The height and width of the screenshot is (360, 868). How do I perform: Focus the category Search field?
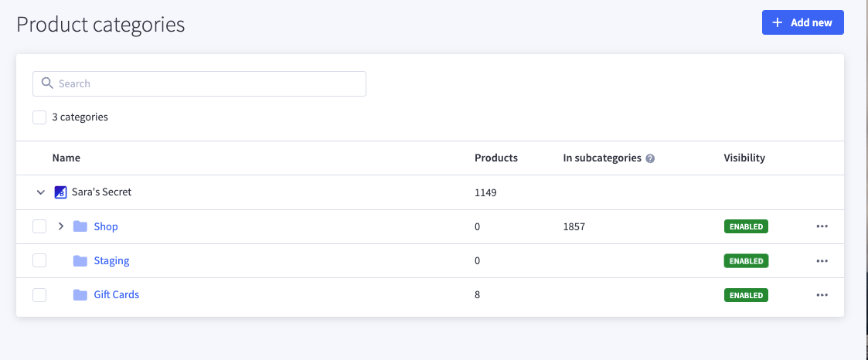[199, 83]
